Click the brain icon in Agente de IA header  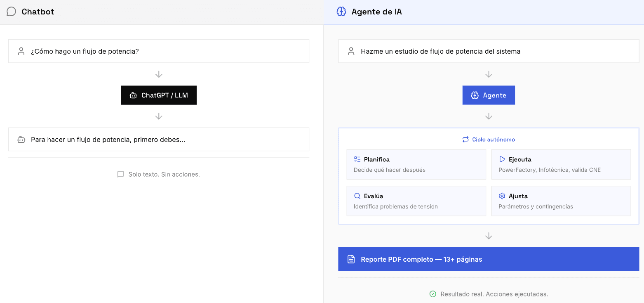coord(341,11)
